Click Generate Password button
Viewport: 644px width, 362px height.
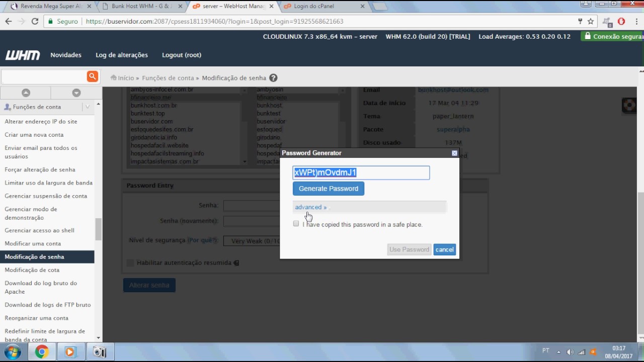[329, 189]
